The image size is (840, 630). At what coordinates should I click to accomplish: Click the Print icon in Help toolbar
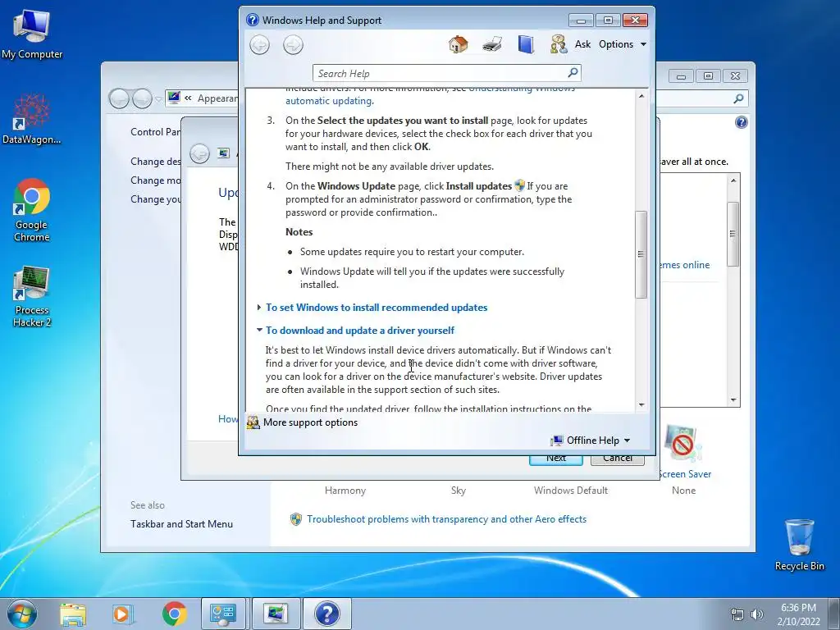(492, 44)
